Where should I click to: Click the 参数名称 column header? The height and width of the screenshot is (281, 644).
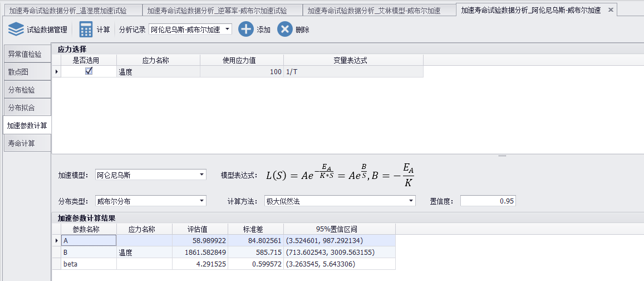(x=89, y=229)
